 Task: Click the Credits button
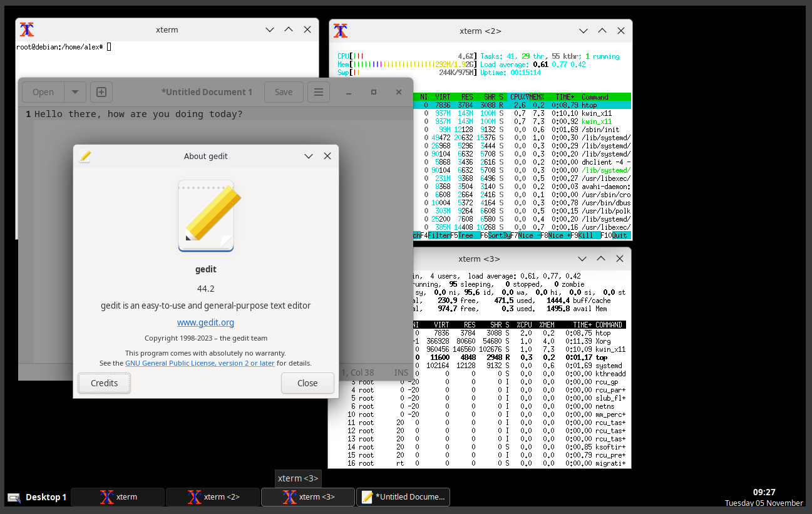tap(104, 383)
